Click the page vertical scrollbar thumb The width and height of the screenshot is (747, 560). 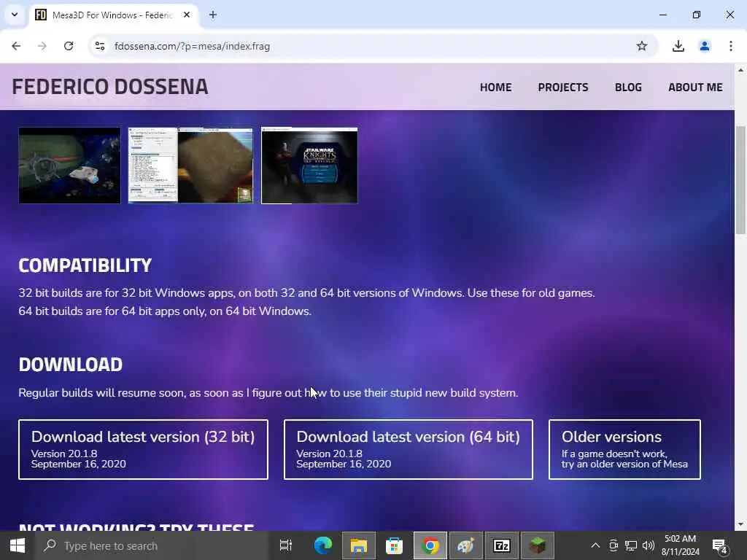point(741,180)
